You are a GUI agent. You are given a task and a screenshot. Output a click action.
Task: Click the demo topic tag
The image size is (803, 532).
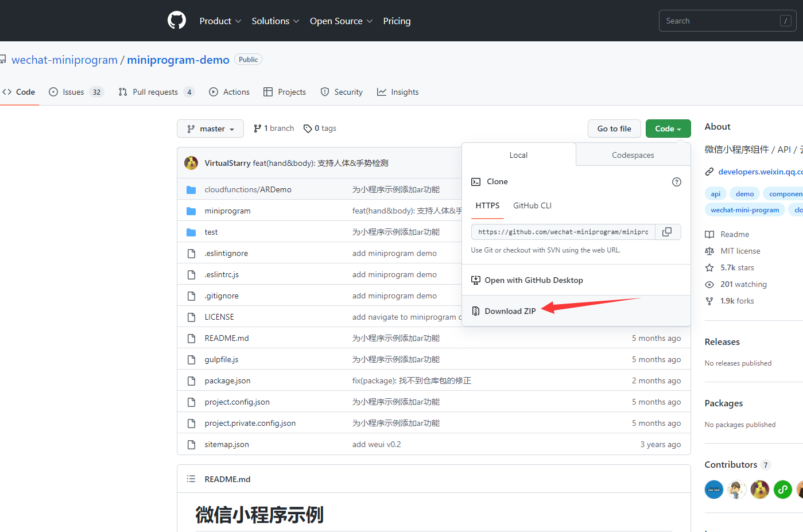(745, 194)
